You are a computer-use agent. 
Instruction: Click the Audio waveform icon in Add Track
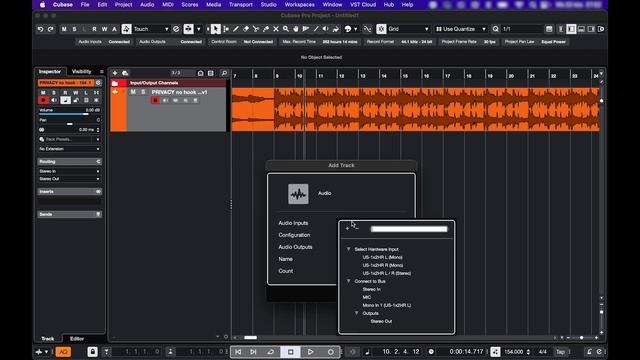[x=298, y=193]
